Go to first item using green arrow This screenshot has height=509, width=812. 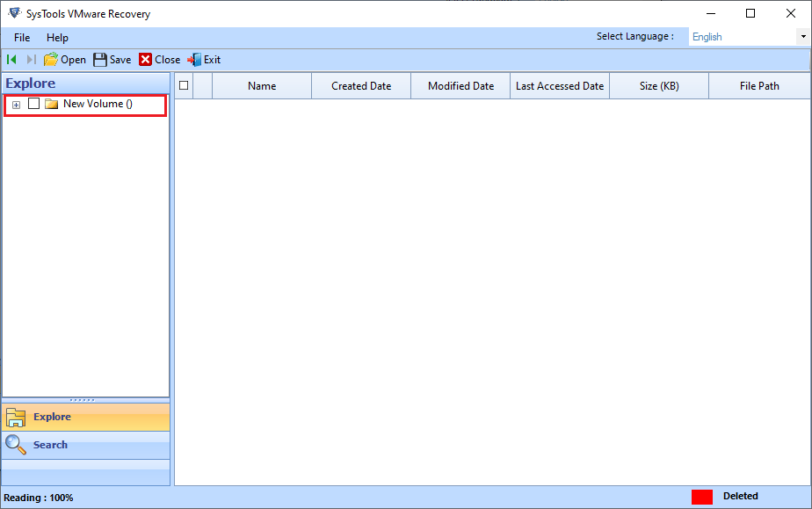[11, 60]
